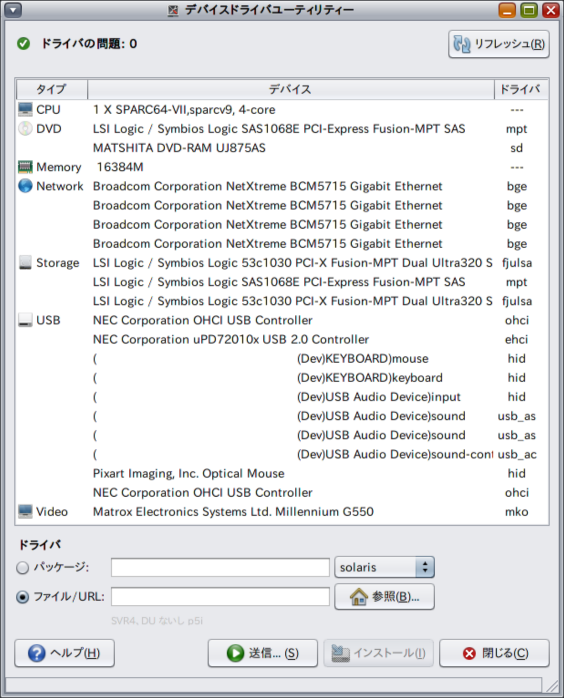This screenshot has width=564, height=698.
Task: Click the mko driver cell
Action: (x=516, y=512)
